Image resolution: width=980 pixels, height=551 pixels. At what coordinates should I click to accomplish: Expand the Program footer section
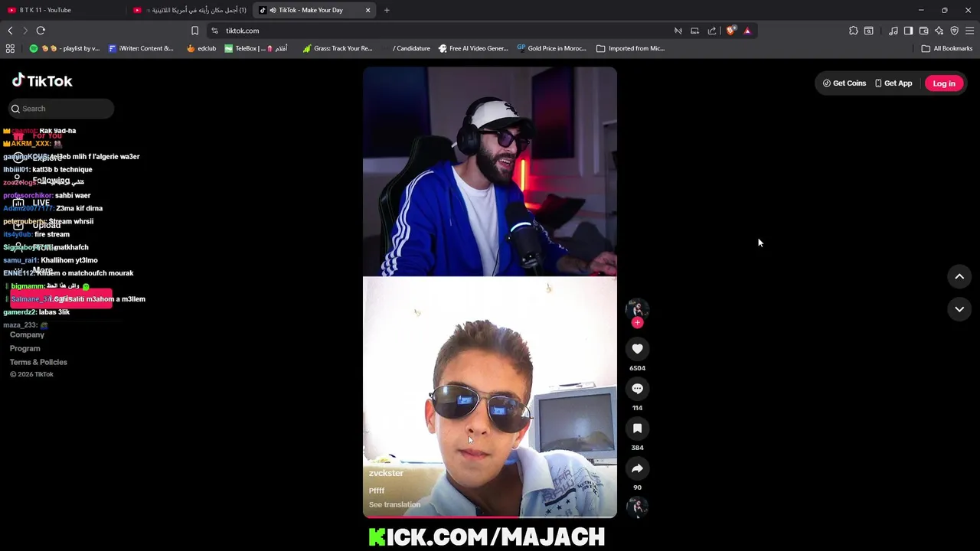tap(24, 348)
